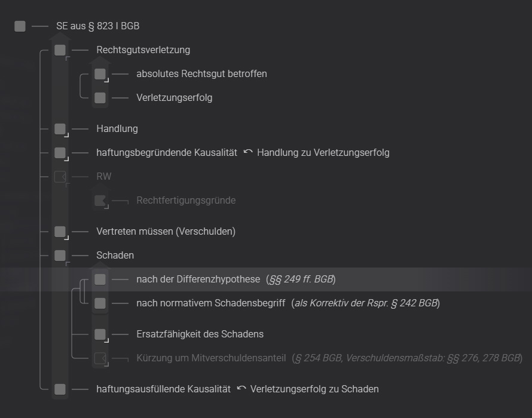Screen dimensions: 532x418
Task: Toggle the "haftungsausfüllende Kausalität" checkbox
Action: 60,389
